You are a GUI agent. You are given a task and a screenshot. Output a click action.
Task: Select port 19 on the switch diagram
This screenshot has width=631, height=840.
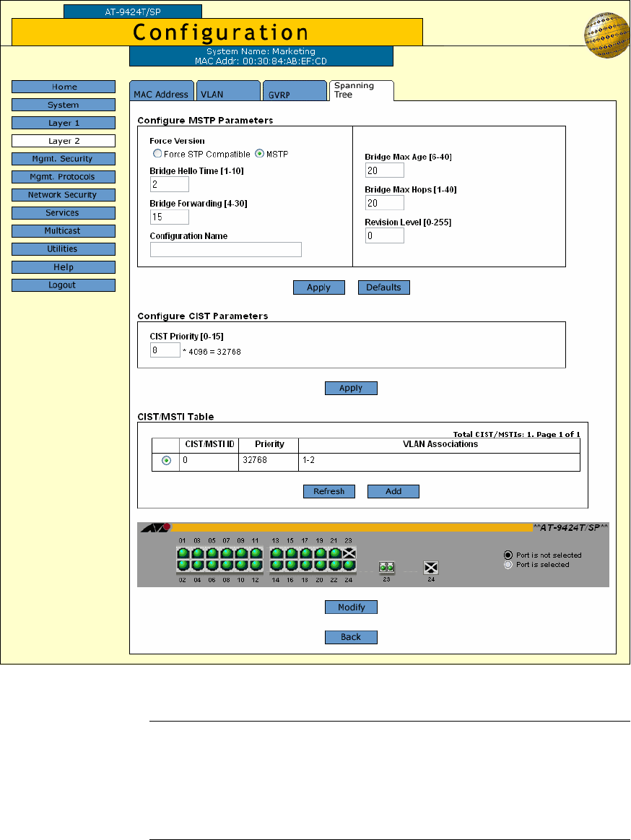tap(320, 553)
